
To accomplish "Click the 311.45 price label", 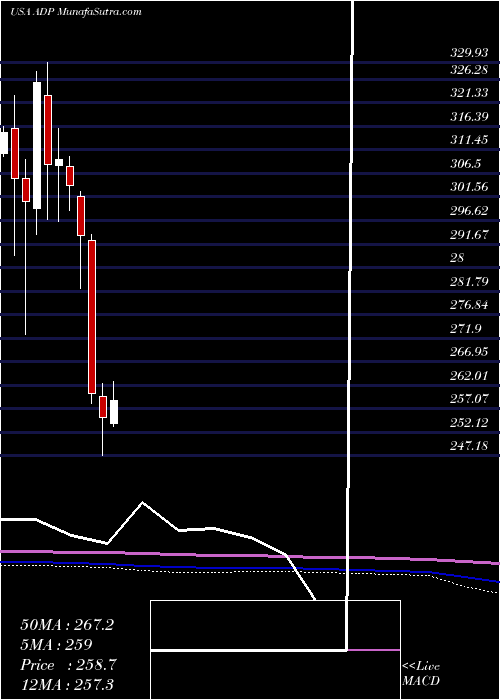I will (x=469, y=140).
